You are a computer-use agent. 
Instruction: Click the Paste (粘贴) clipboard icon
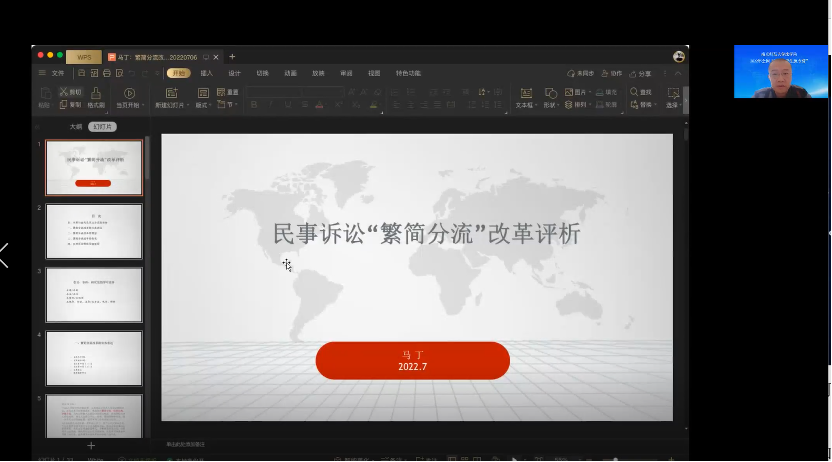click(x=43, y=97)
